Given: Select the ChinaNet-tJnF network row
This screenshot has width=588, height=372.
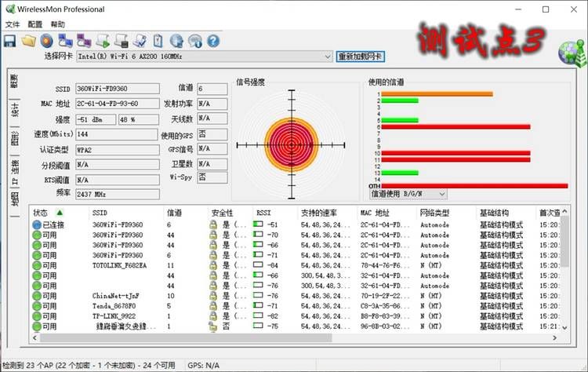Looking at the screenshot, I should (296, 296).
